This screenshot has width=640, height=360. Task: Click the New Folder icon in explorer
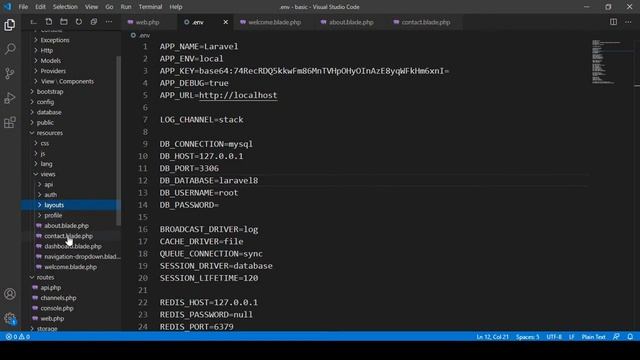pyautogui.click(x=64, y=22)
